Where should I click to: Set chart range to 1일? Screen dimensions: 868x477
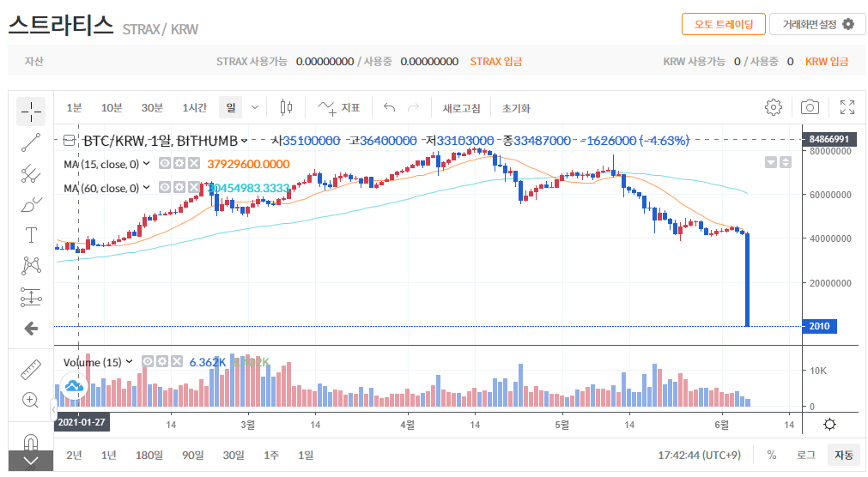point(305,455)
